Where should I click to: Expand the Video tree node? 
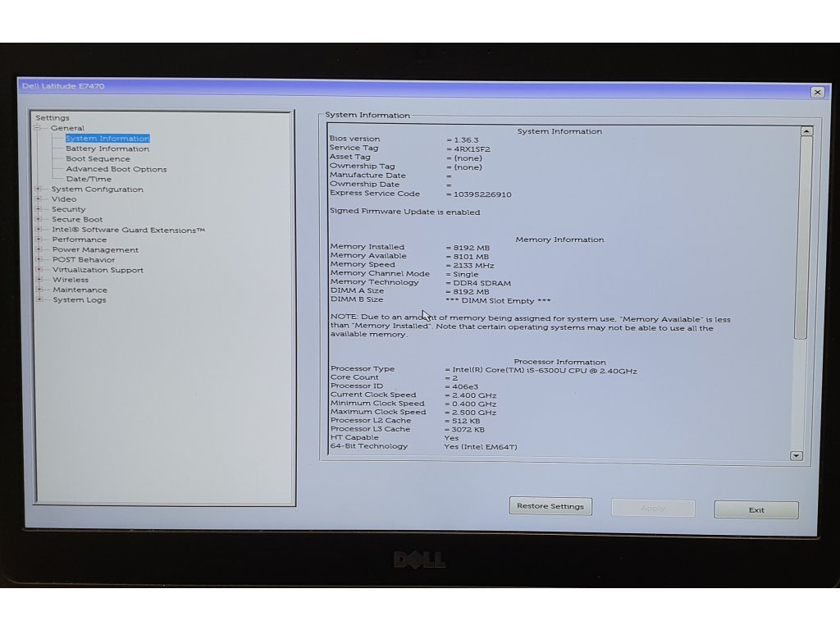click(38, 199)
